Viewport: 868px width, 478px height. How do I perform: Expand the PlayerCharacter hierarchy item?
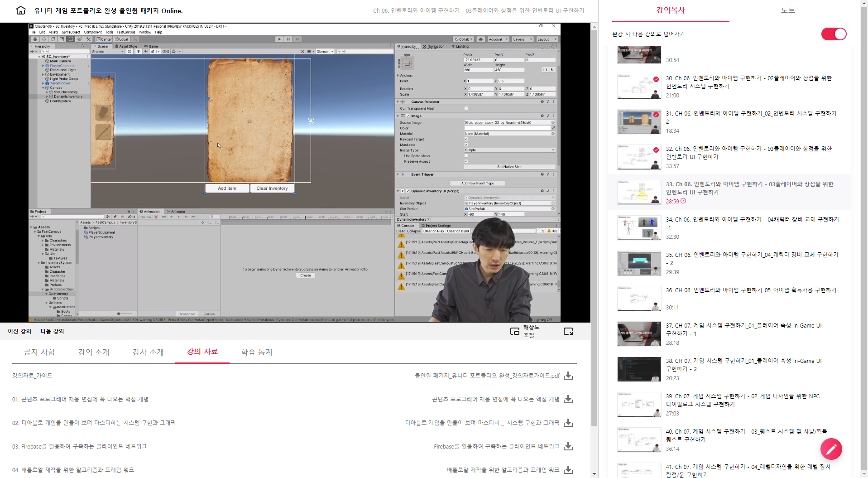pos(43,66)
